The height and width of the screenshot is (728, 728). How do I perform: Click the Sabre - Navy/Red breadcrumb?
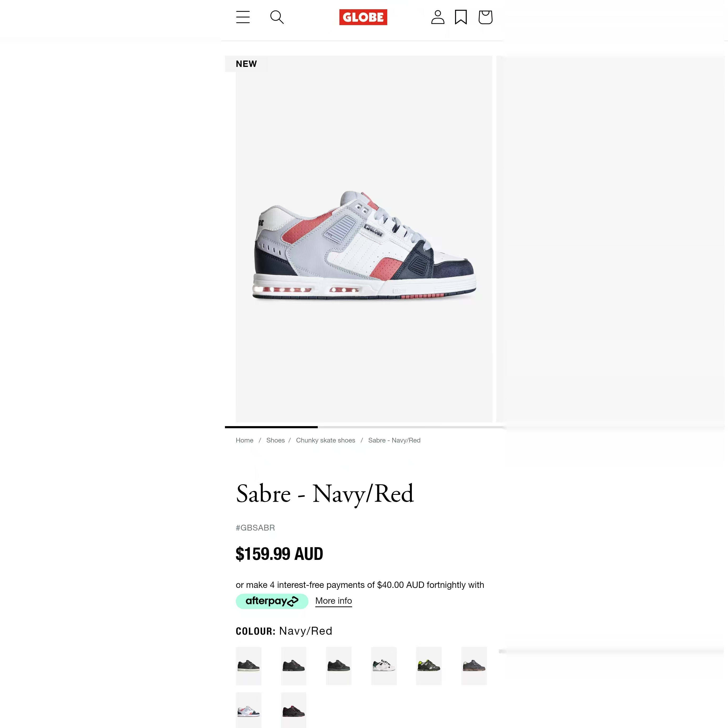(x=394, y=440)
